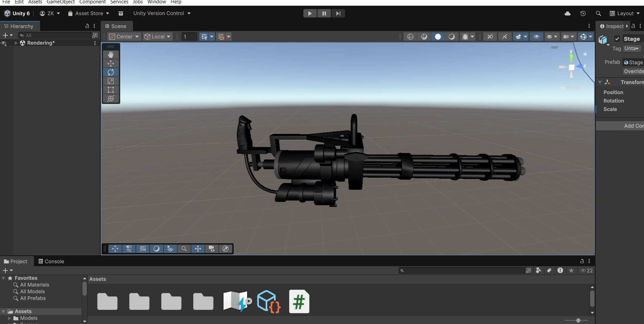Select the Move tool in scene toolbar
This screenshot has width=644, height=324.
[x=111, y=63]
